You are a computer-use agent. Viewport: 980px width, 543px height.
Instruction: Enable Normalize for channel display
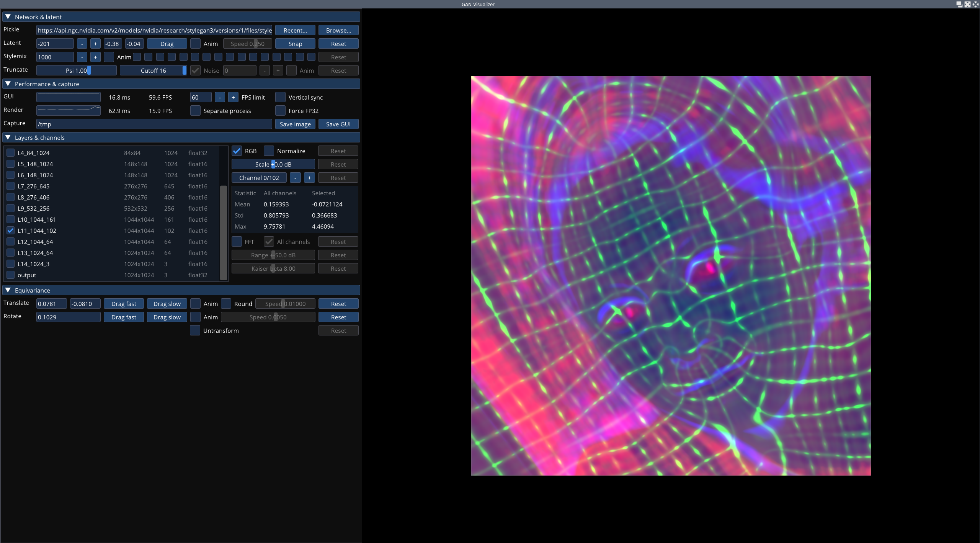269,150
